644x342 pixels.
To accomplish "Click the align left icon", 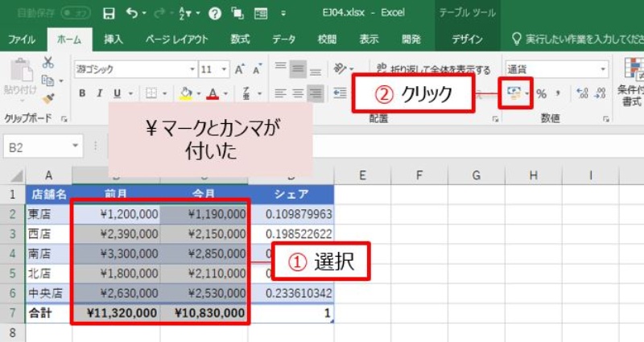I will point(280,93).
